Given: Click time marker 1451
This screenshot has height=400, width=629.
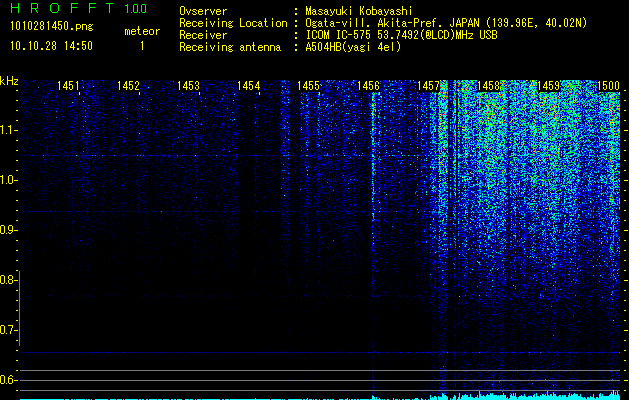Looking at the screenshot, I should click(x=68, y=85).
